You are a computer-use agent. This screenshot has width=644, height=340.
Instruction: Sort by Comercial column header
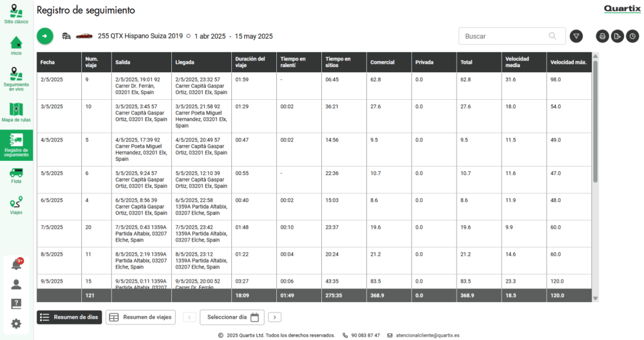click(389, 62)
